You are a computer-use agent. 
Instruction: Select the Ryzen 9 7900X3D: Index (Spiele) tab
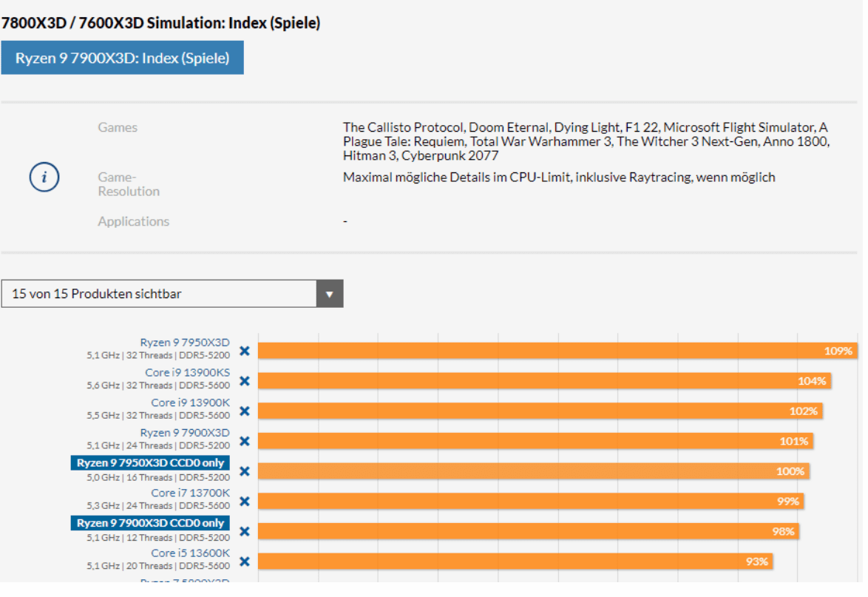pyautogui.click(x=122, y=58)
